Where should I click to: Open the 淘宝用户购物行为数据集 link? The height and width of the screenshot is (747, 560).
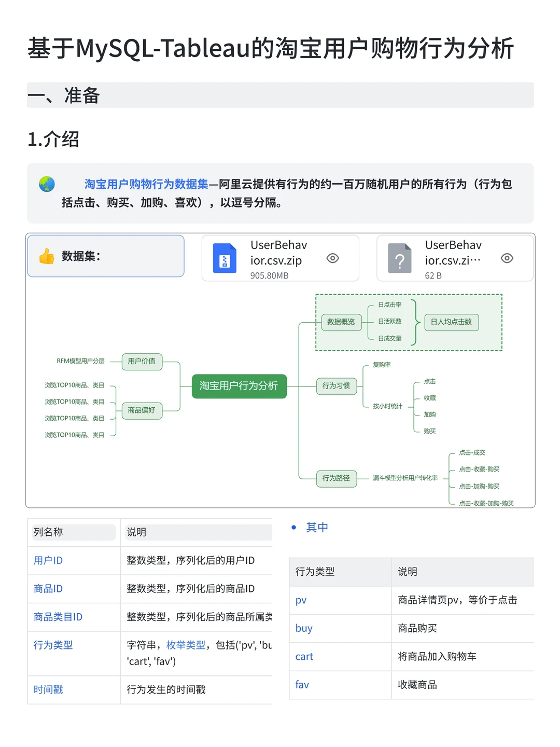click(146, 184)
